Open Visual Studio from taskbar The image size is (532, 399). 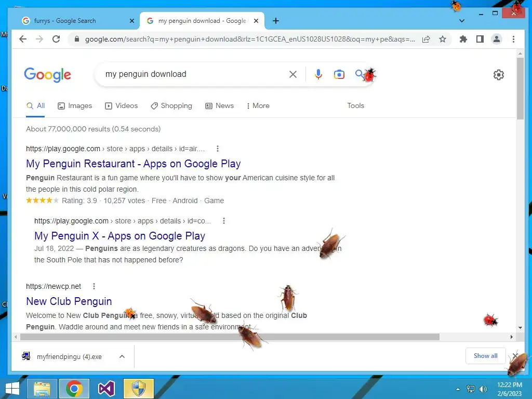pyautogui.click(x=107, y=389)
